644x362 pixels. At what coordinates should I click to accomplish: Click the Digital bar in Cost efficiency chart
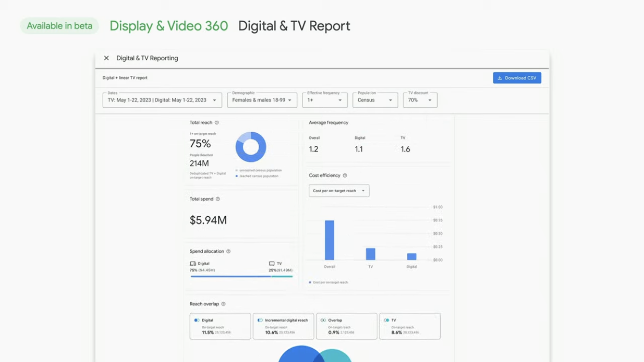pyautogui.click(x=412, y=257)
